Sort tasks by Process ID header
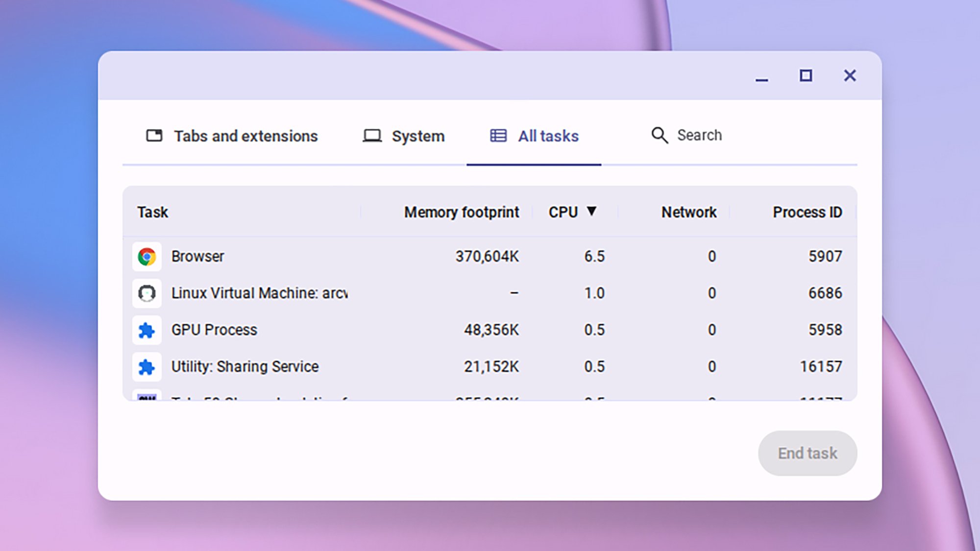Viewport: 980px width, 551px height. [x=807, y=212]
